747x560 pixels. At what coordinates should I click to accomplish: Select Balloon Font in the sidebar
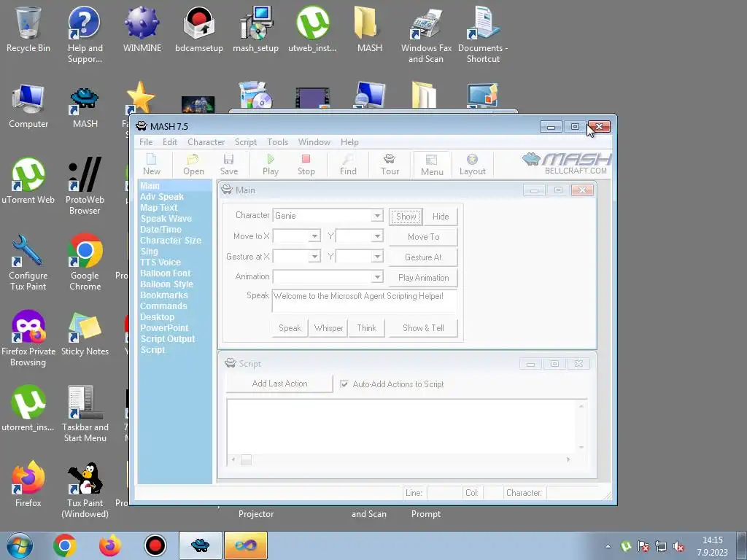coord(166,273)
